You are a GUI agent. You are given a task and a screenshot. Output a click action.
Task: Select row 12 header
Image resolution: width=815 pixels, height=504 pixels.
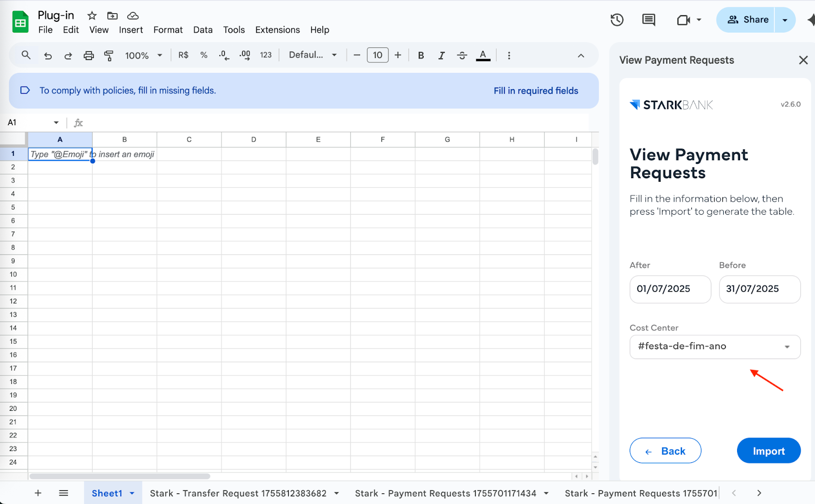click(13, 301)
